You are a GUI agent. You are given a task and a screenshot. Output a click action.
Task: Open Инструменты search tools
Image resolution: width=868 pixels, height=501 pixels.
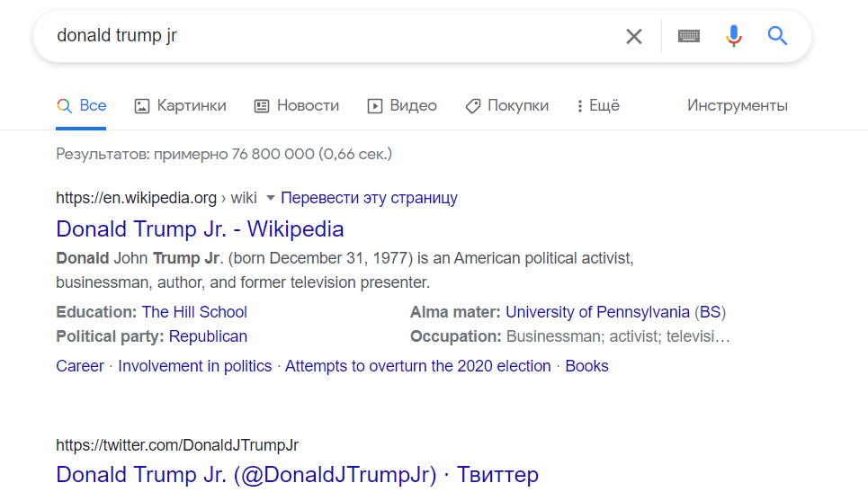pyautogui.click(x=737, y=105)
